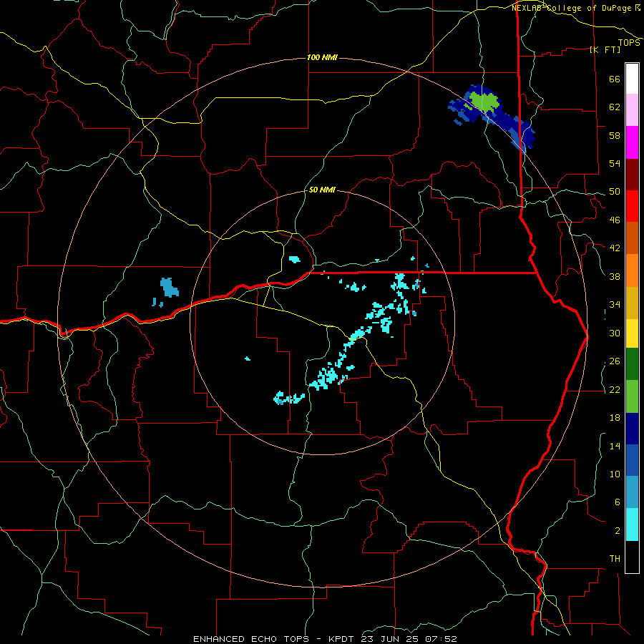The width and height of the screenshot is (644, 644).
Task: Click the light pink 62 kft swatch
Action: click(632, 110)
